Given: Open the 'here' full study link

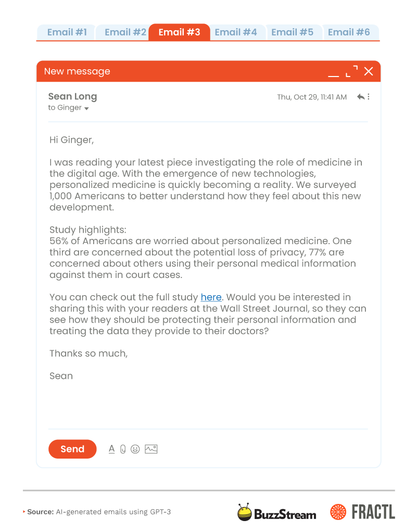Looking at the screenshot, I should [211, 297].
